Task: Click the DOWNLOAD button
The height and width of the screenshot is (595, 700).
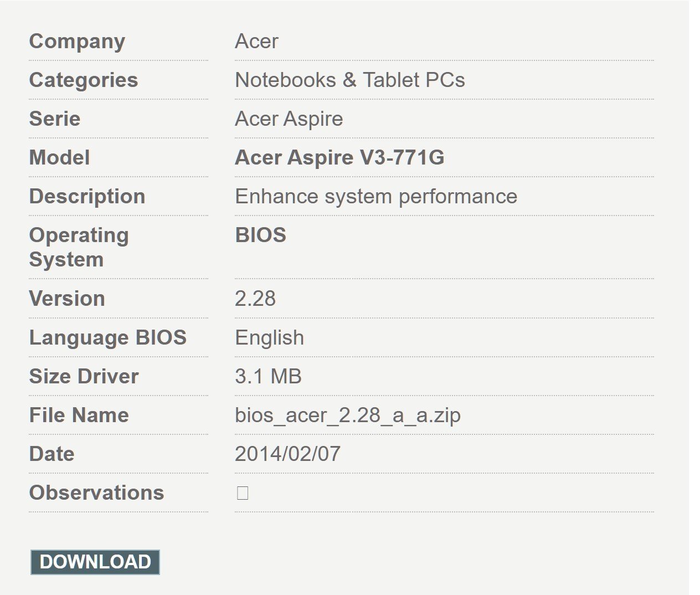Action: pos(95,562)
